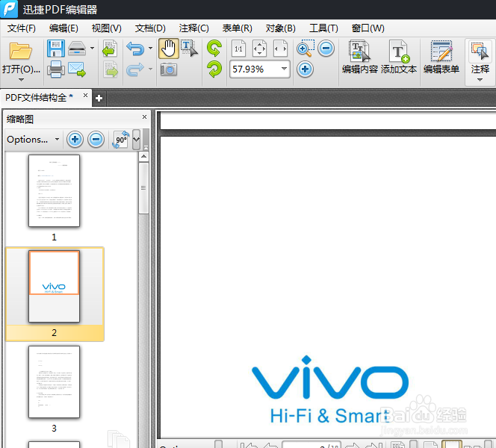Click the scanner icon in toolbar

tap(77, 49)
